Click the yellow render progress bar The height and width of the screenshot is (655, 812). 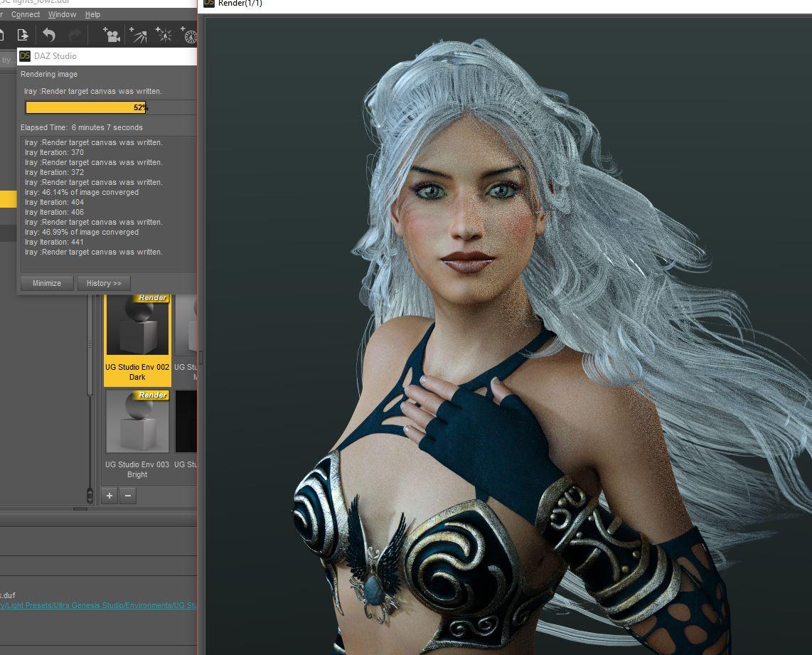(x=86, y=107)
